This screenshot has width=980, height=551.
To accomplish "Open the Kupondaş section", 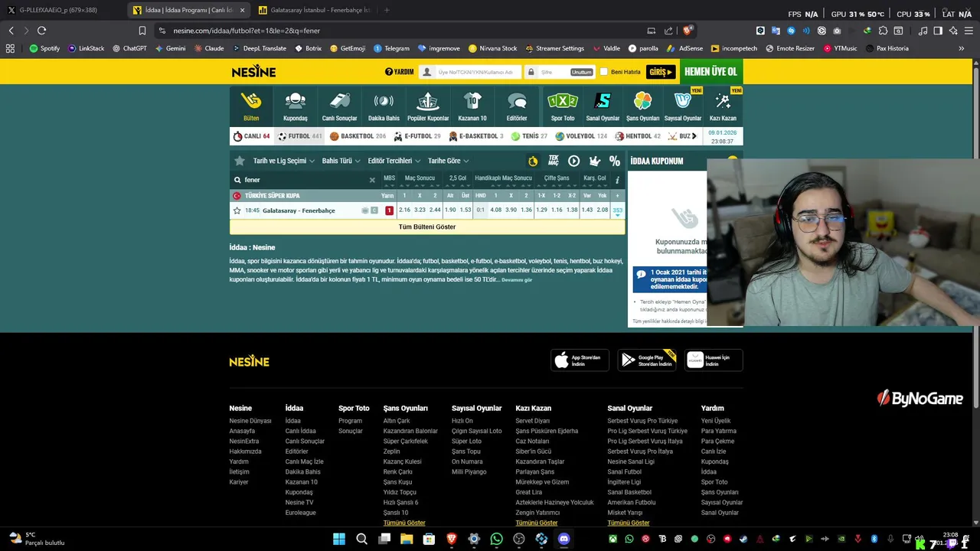I will [296, 106].
